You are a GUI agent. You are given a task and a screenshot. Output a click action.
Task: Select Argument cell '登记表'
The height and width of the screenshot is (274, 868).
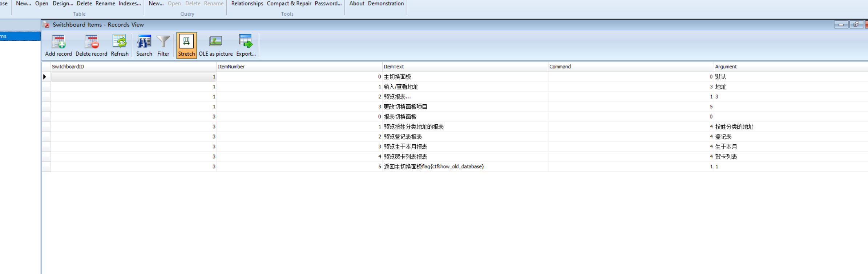[x=791, y=137]
